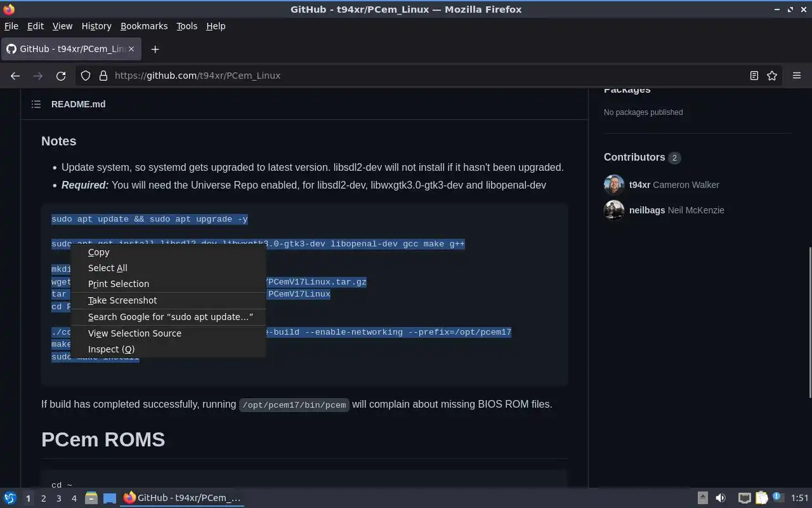Open the File menu
This screenshot has height=508, width=812.
pyautogui.click(x=11, y=26)
